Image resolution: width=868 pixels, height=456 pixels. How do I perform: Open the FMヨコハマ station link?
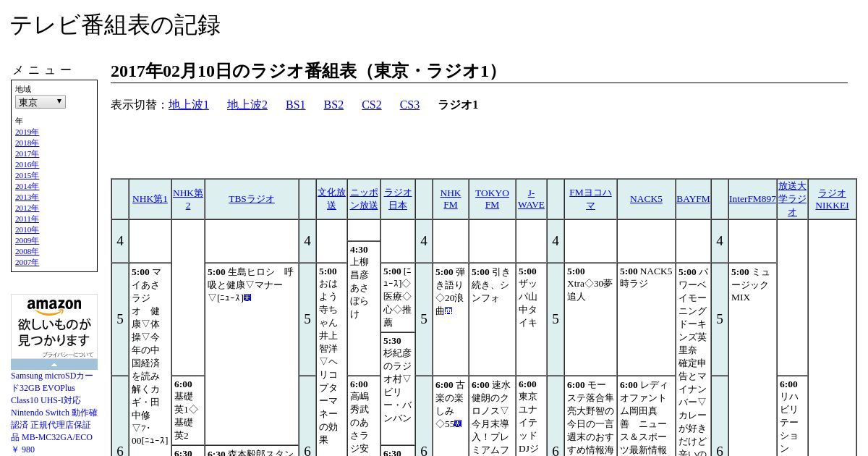tap(590, 199)
